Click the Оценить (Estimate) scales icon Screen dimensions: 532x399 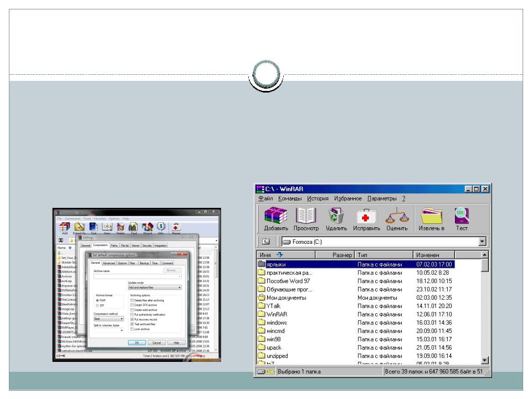click(x=397, y=216)
